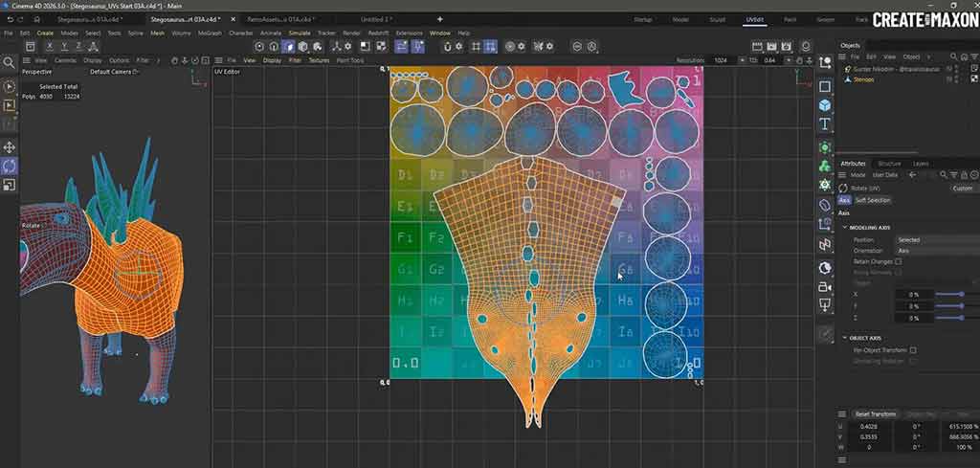Image resolution: width=980 pixels, height=468 pixels.
Task: Open the Window menu
Action: tap(439, 33)
